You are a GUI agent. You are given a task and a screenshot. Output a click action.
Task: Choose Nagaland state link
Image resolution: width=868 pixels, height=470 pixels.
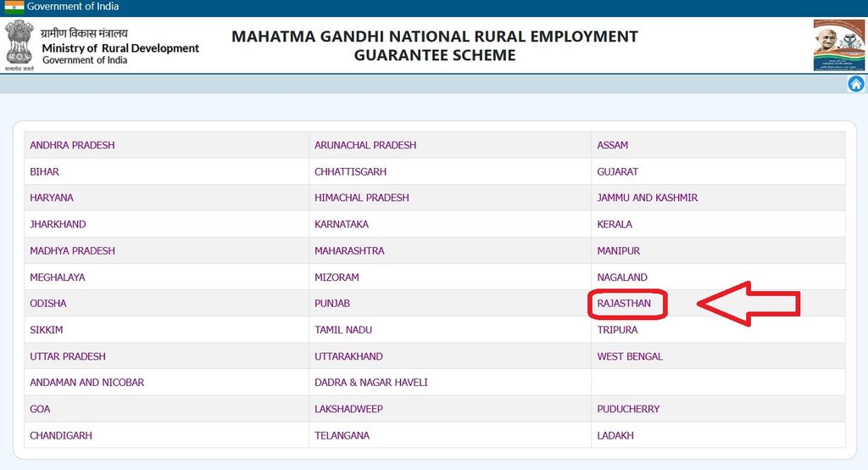622,277
